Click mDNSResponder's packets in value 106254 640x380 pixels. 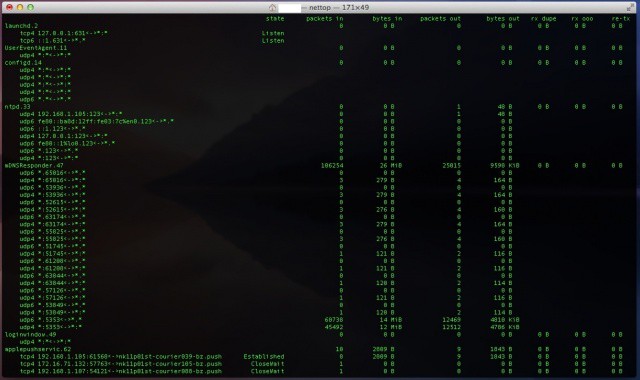point(332,165)
